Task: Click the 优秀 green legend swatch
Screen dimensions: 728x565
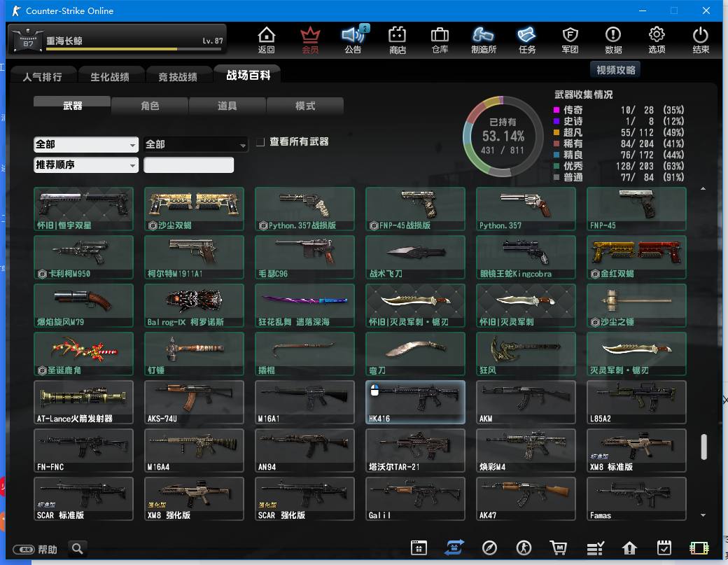Action: coord(556,166)
